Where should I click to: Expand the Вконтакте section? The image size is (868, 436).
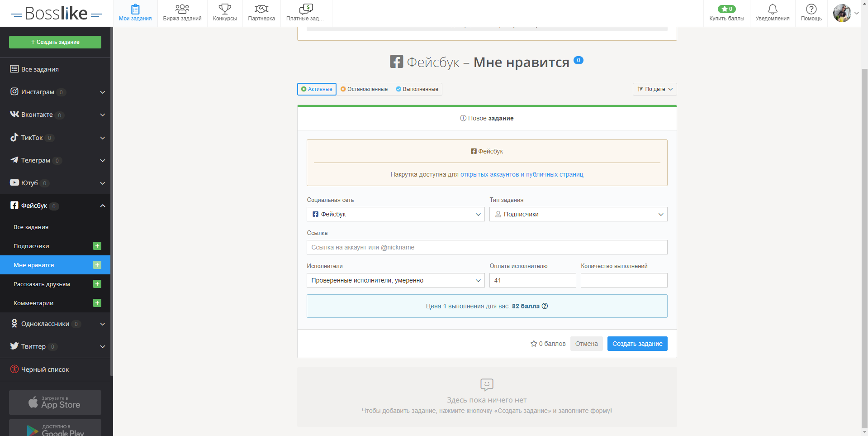click(103, 115)
